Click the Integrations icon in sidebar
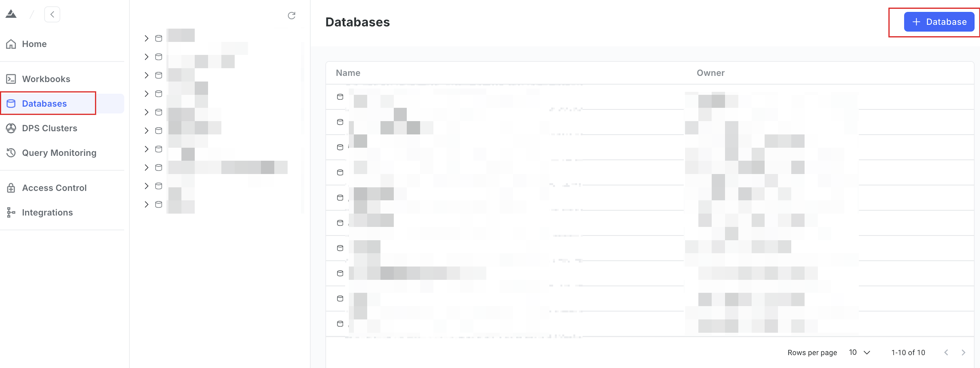Viewport: 980px width, 368px height. pos(11,213)
